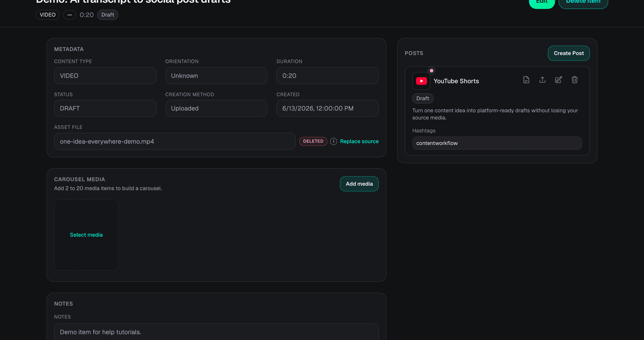
Task: Click 'Add 2 to 20 media items' hint text
Action: [x=108, y=188]
